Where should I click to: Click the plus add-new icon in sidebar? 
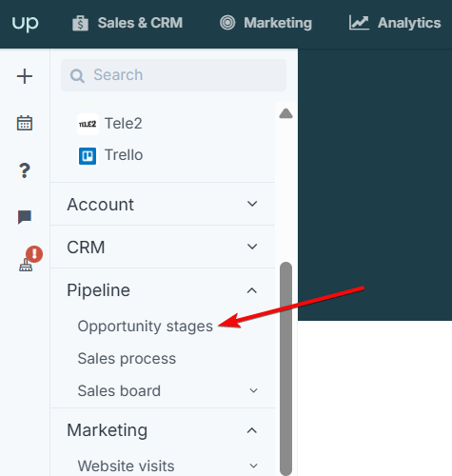25,76
